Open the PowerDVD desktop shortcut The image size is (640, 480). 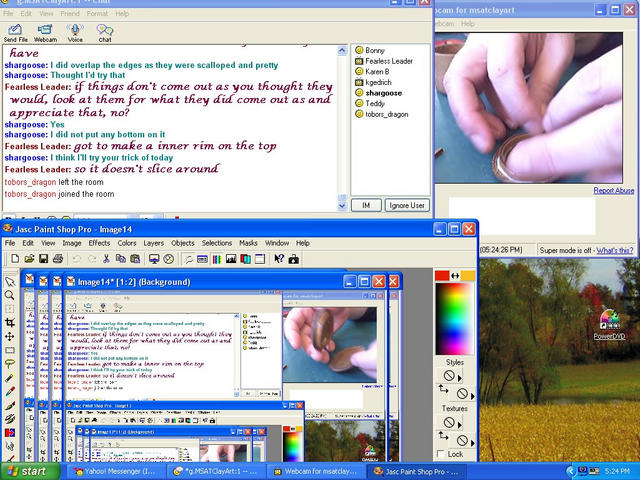click(609, 324)
